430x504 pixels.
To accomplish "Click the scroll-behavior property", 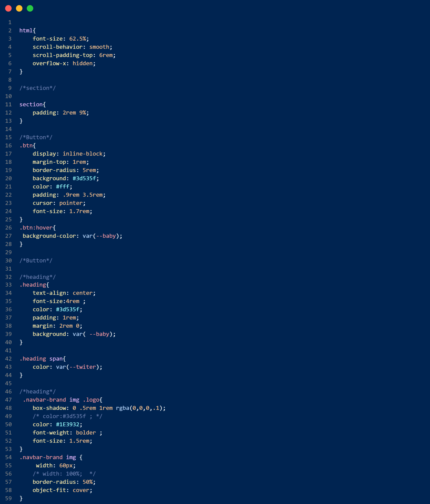I will pyautogui.click(x=58, y=47).
